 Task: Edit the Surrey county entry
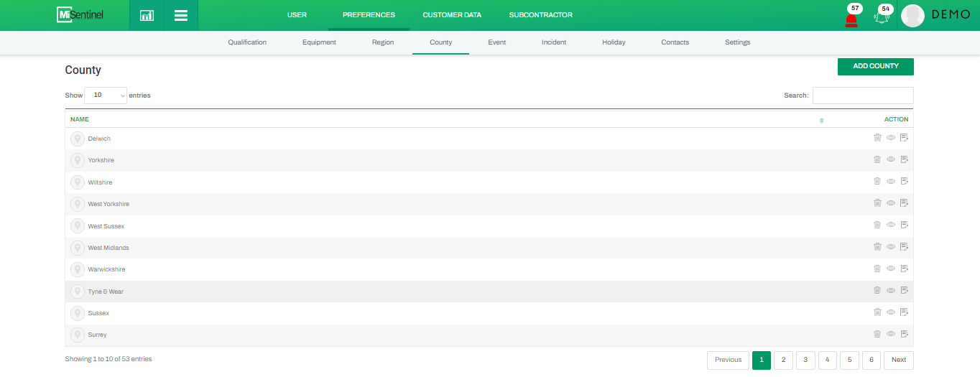click(x=905, y=334)
